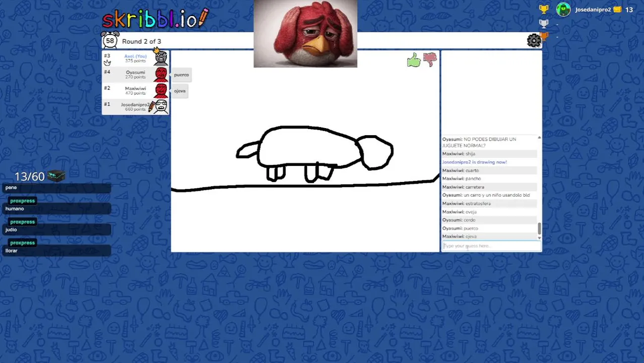Click Axel (You) avatar with crown
The image size is (644, 363).
[x=161, y=57]
